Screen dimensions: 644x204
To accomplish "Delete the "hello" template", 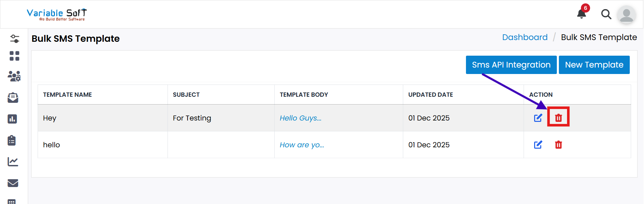I will coord(558,145).
